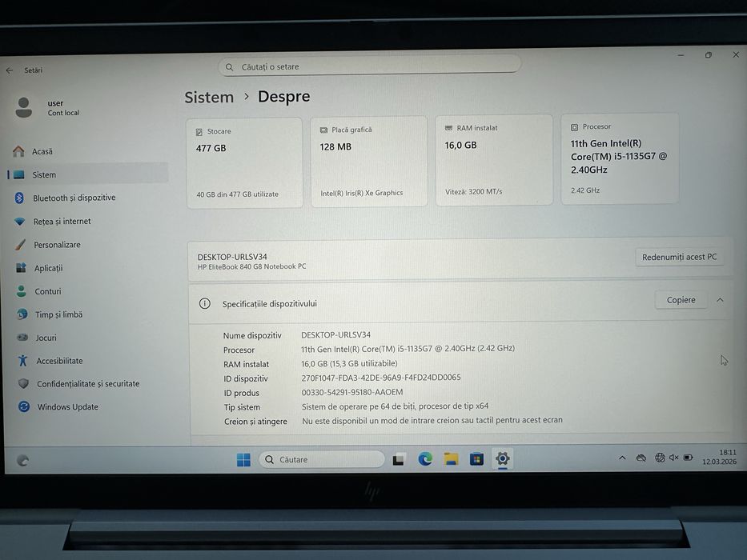The width and height of the screenshot is (747, 560).
Task: Click the Conturi person icon
Action: coord(21,291)
